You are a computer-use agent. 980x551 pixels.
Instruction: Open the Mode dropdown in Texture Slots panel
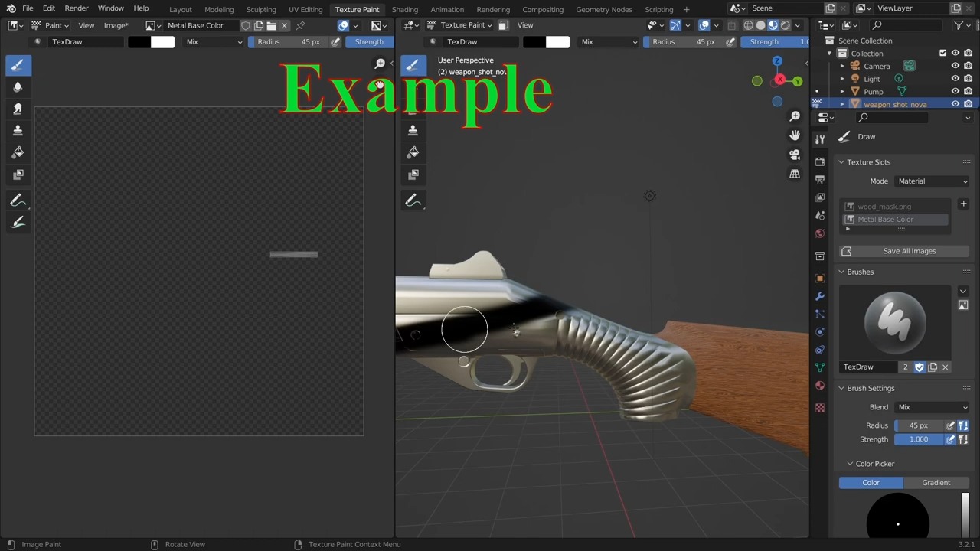pos(933,181)
